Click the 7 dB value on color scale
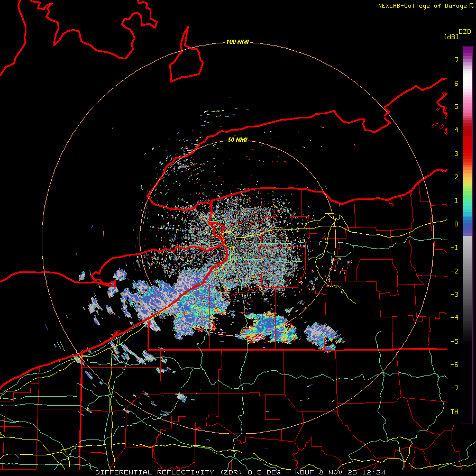This screenshot has height=476, width=476. point(456,59)
